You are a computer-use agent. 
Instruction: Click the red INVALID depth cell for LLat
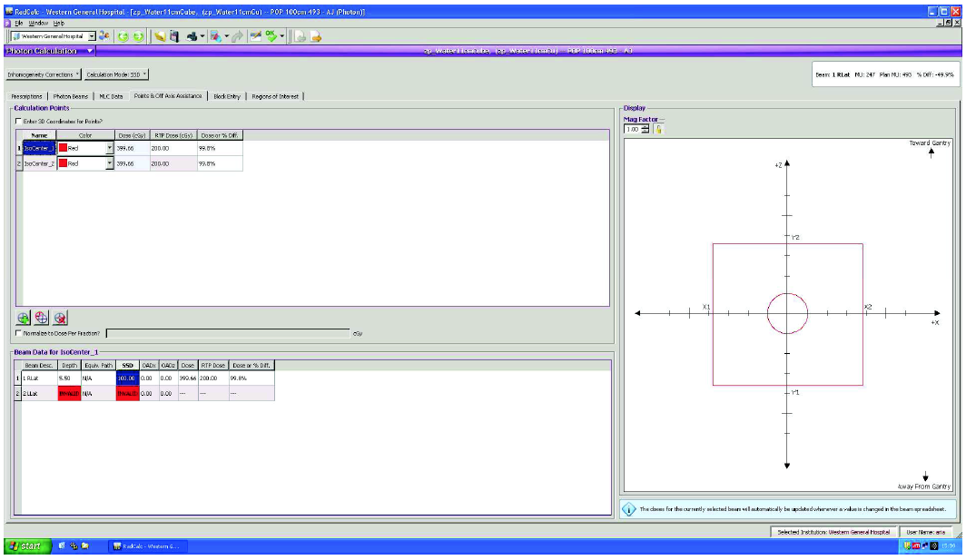point(70,394)
